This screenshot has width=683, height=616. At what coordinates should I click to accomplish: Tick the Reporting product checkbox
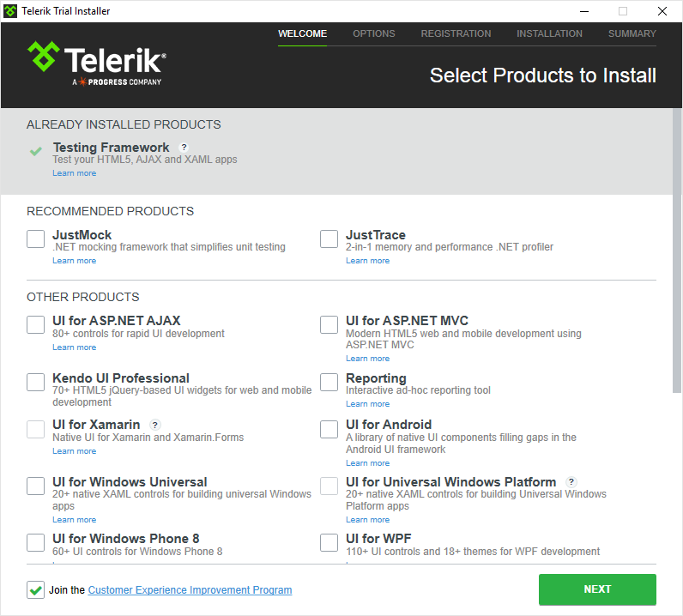pyautogui.click(x=329, y=382)
